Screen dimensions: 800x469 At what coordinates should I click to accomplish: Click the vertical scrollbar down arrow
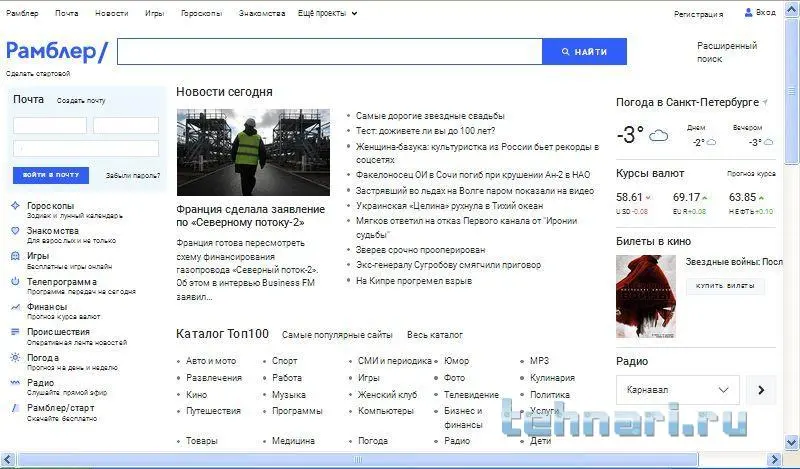791,442
